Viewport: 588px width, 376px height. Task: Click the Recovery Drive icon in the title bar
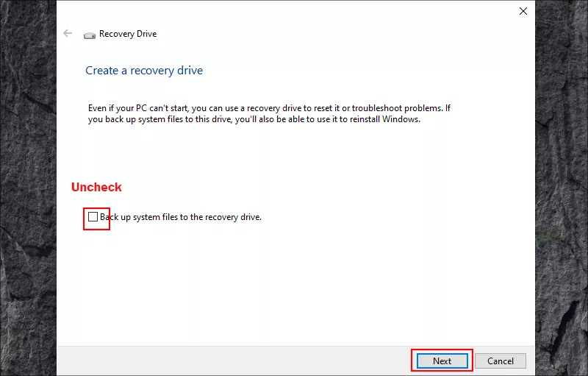[89, 35]
